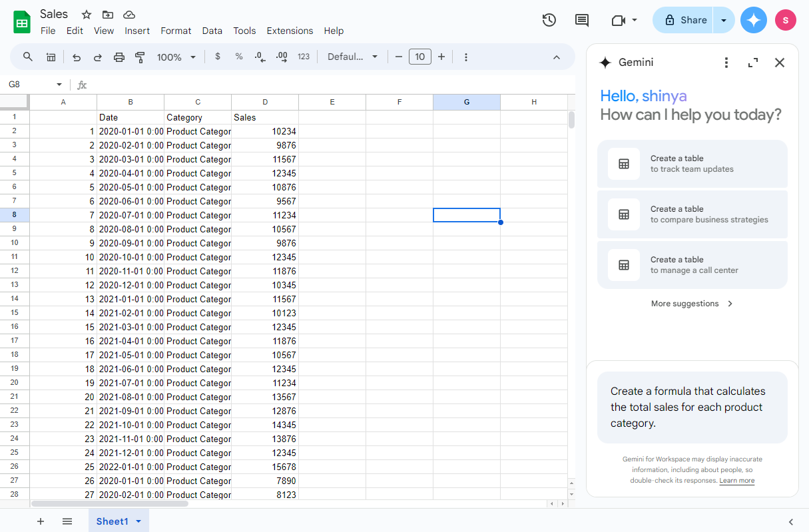The image size is (809, 532).
Task: Print the spreadsheet
Action: (119, 57)
